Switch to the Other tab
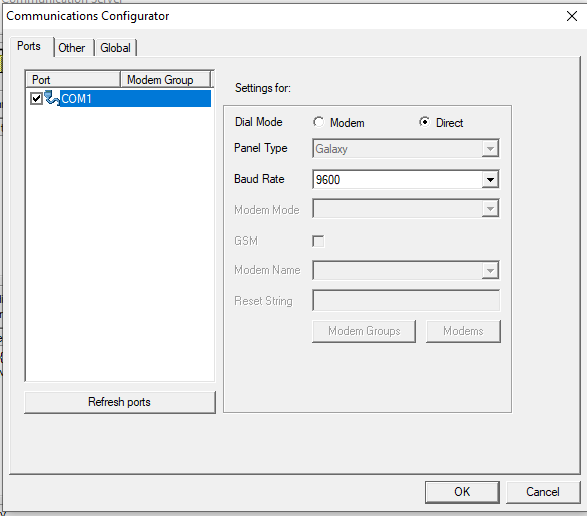 coord(72,48)
